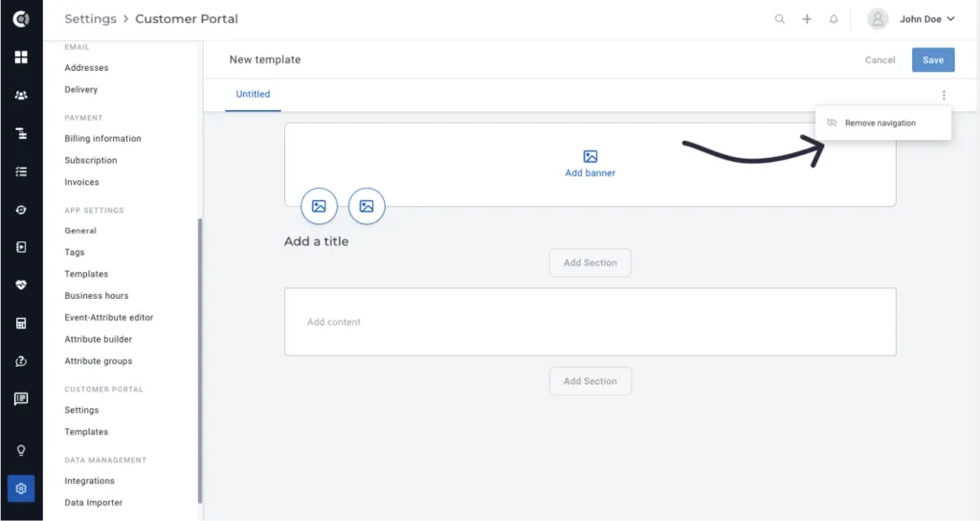This screenshot has width=980, height=521.
Task: Open the circular refresh sidebar icon
Action: [21, 210]
